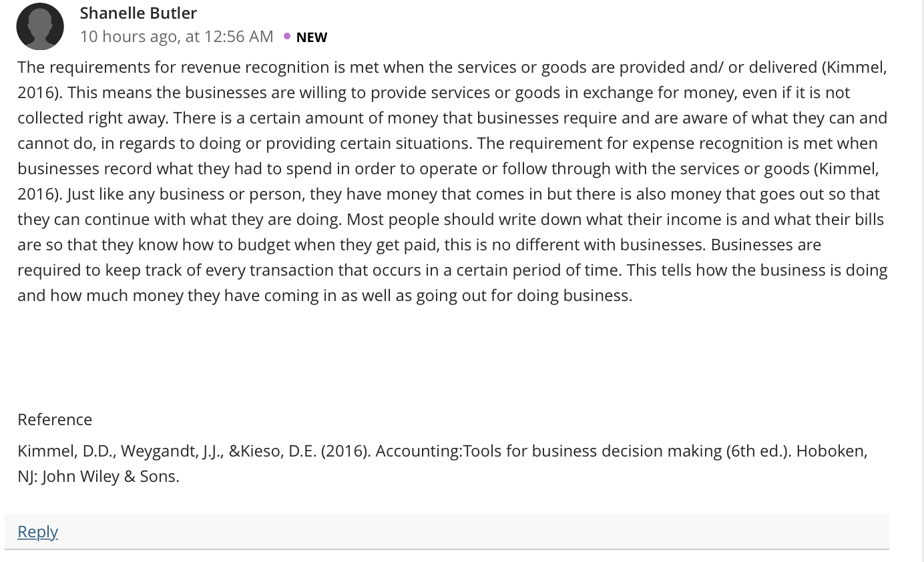Viewport: 924px width, 562px height.
Task: Click the Reply link
Action: 37,531
